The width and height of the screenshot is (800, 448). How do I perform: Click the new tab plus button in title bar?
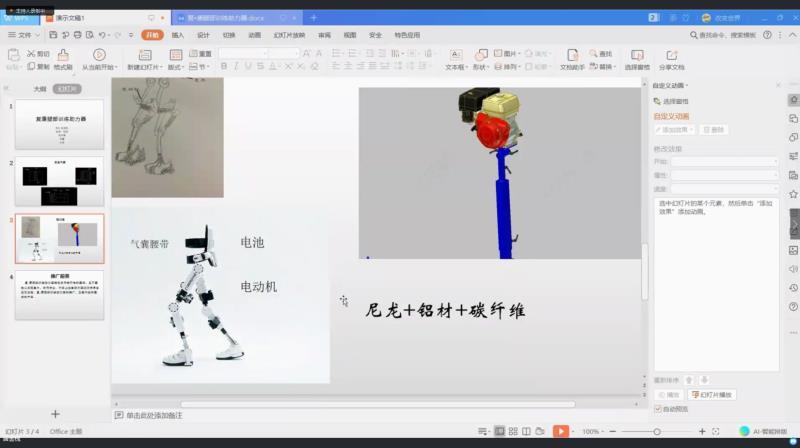coord(313,18)
